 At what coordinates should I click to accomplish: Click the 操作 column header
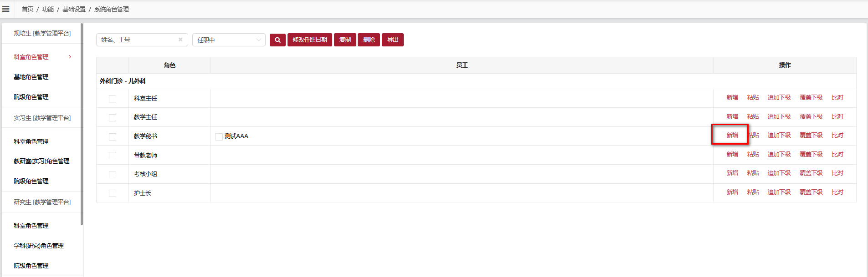(x=785, y=65)
